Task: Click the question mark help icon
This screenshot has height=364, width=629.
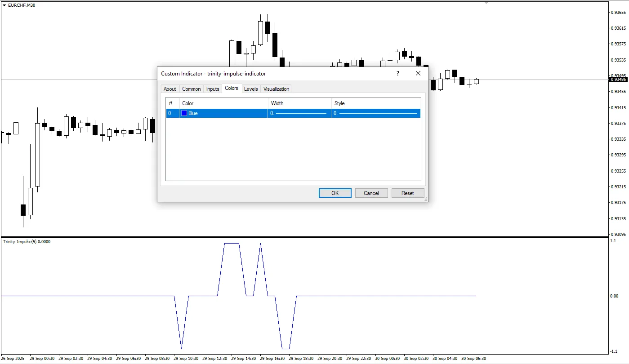Action: (x=397, y=74)
